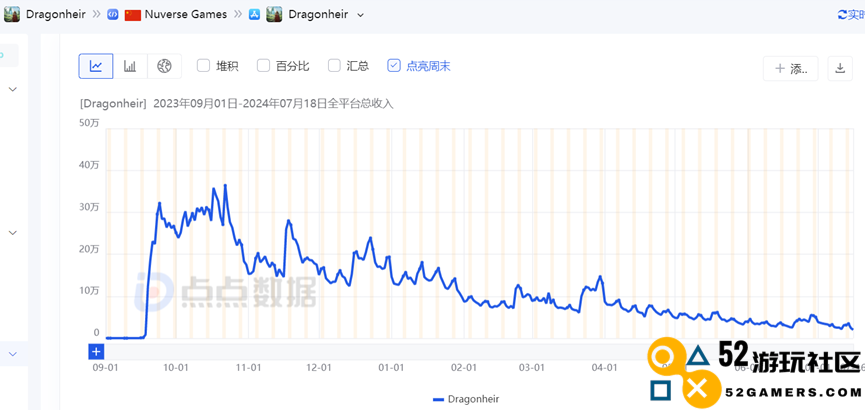Click the 50万 y-axis label
This screenshot has height=410, width=865.
(x=89, y=123)
